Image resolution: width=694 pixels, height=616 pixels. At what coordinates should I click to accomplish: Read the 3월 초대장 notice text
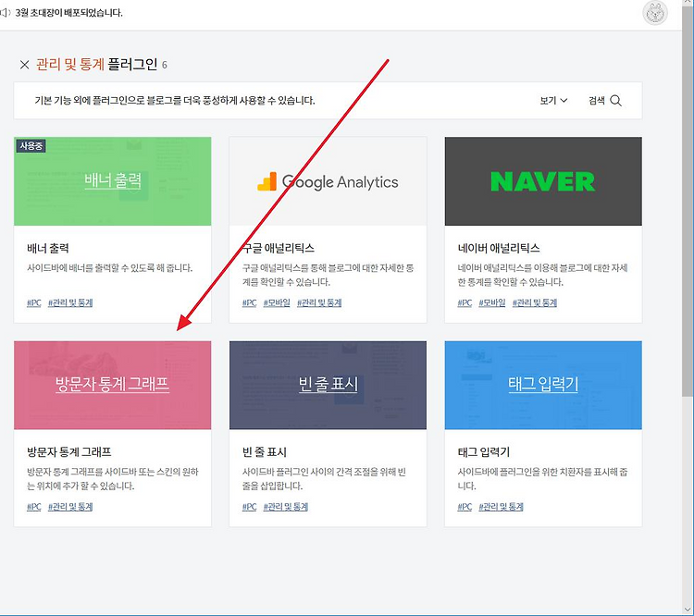click(68, 13)
